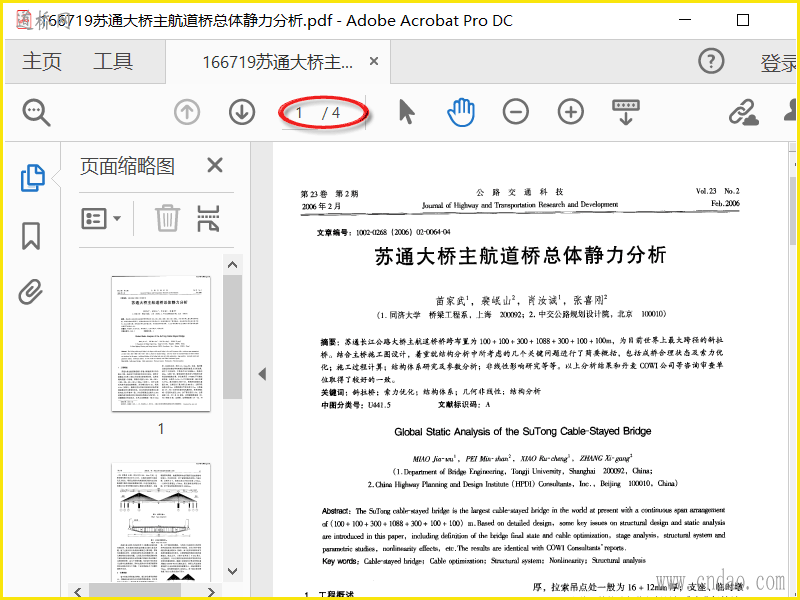The height and width of the screenshot is (600, 800).
Task: Switch to the 主页 tab
Action: (x=42, y=62)
